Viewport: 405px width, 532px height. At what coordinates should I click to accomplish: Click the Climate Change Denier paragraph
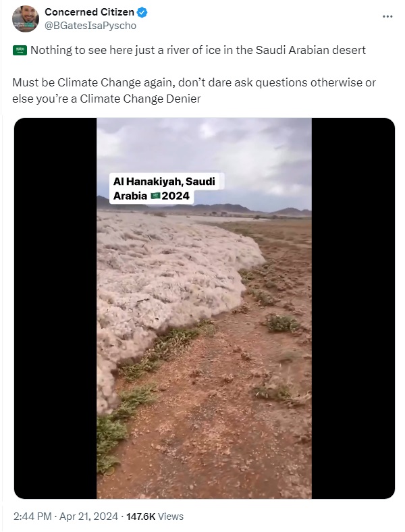(x=194, y=90)
